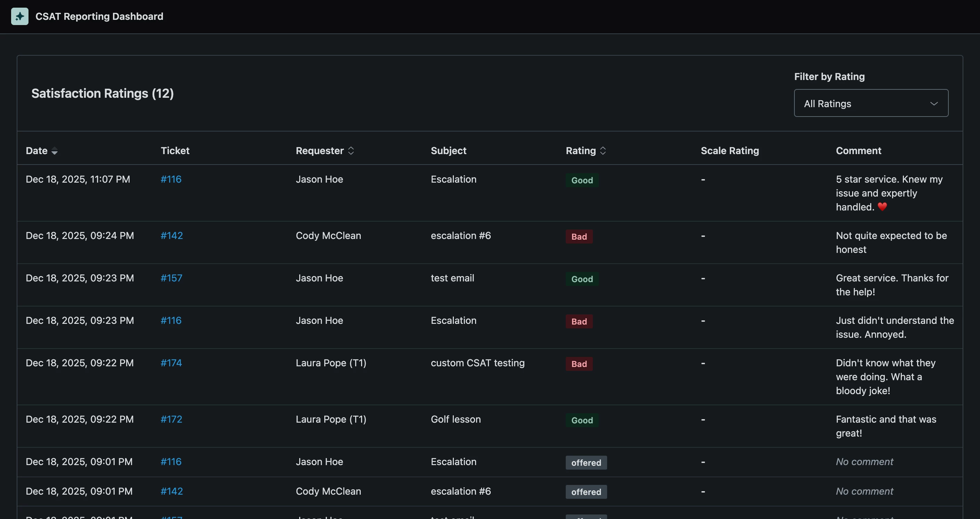Click the Scale Rating column header
Image resolution: width=980 pixels, height=519 pixels.
pyautogui.click(x=729, y=151)
